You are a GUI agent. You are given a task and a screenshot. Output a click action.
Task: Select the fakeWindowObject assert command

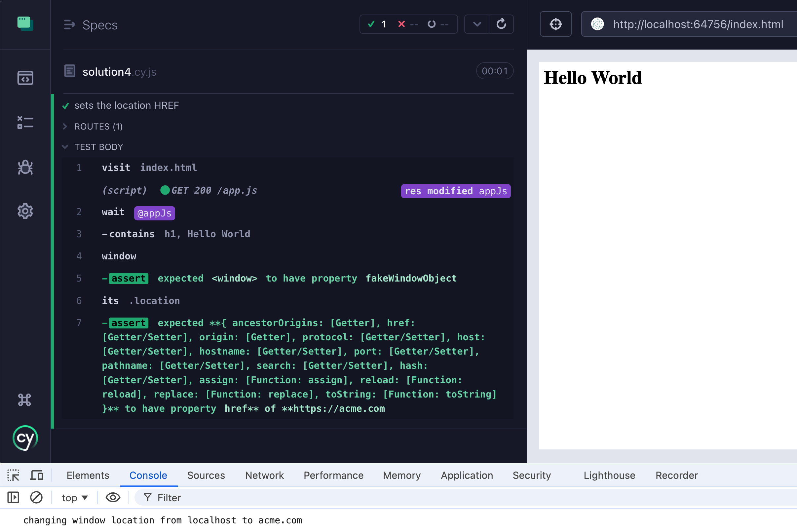point(288,279)
